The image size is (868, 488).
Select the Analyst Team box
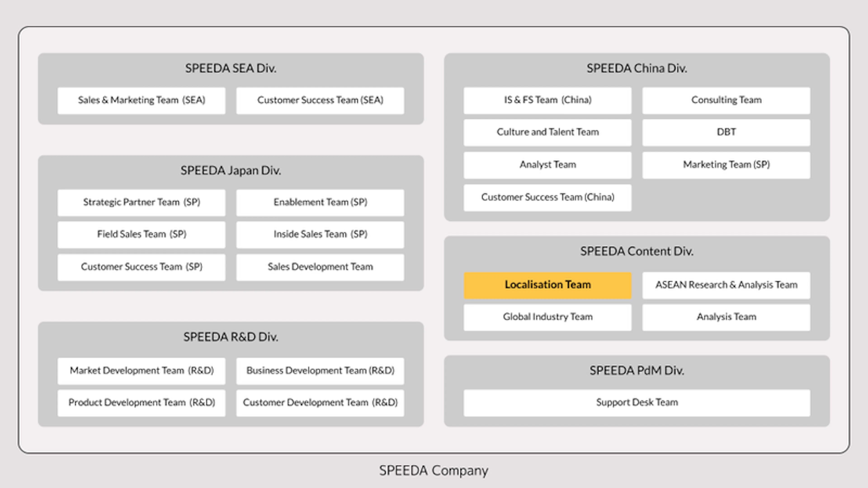[x=547, y=165]
